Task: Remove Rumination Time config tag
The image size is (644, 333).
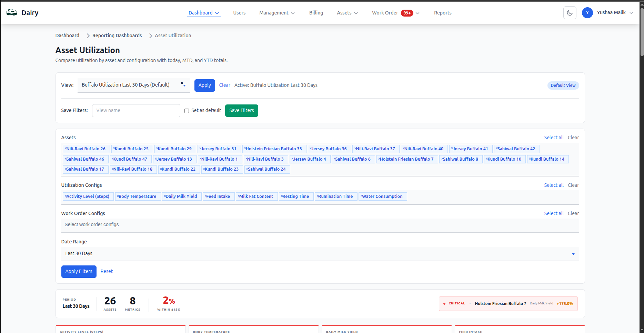Action: click(x=318, y=196)
